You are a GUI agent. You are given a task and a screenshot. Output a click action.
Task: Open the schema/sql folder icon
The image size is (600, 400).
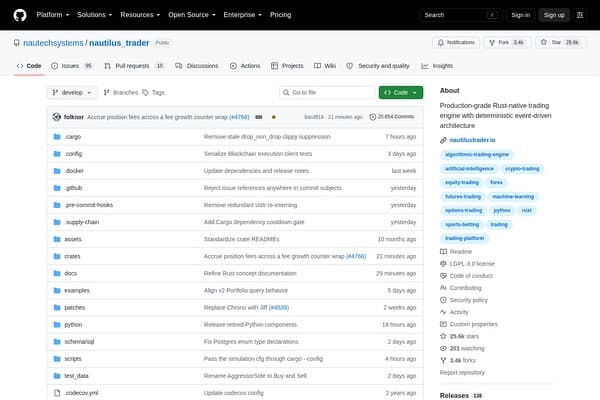[57, 341]
